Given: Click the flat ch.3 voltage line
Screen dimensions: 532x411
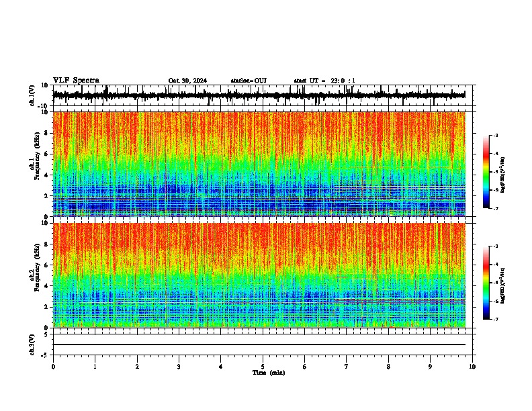Looking at the screenshot, I should [259, 345].
